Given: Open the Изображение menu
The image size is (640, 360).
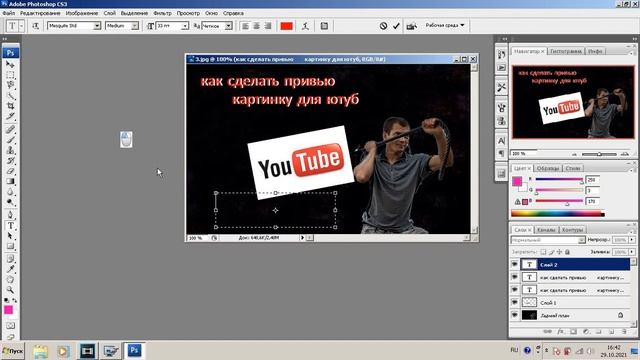Looking at the screenshot, I should (82, 13).
